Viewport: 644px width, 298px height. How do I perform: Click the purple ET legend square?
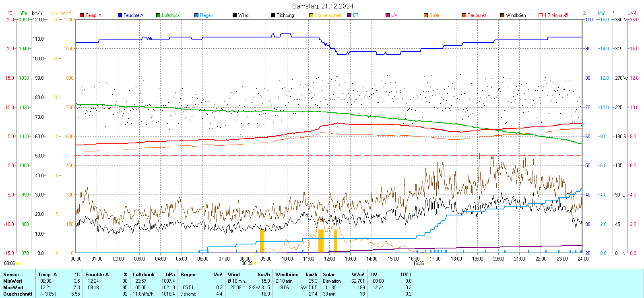click(349, 15)
